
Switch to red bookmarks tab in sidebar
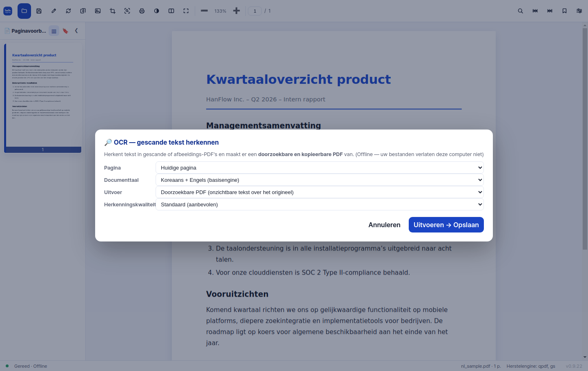65,31
